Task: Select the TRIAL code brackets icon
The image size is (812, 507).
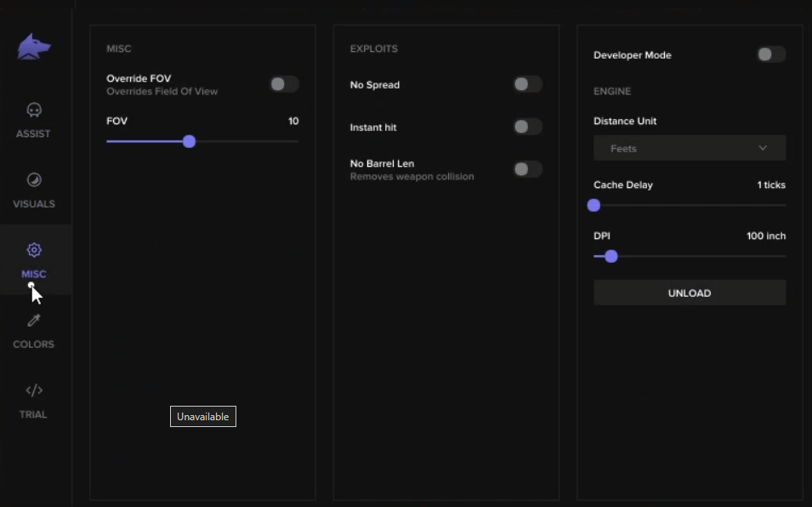Action: (34, 390)
